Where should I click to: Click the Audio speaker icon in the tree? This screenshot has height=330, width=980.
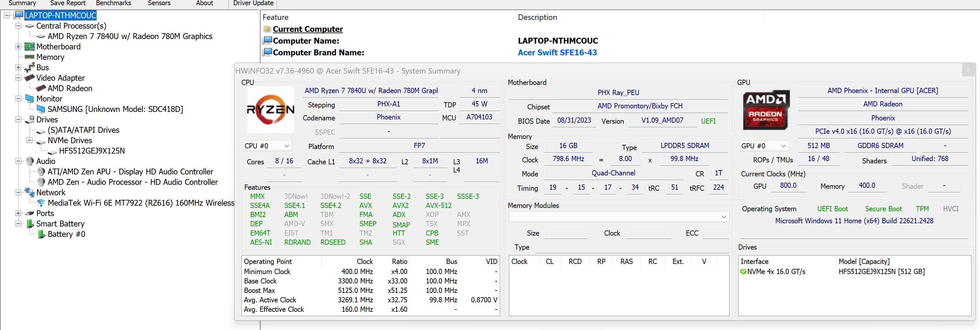coord(30,161)
